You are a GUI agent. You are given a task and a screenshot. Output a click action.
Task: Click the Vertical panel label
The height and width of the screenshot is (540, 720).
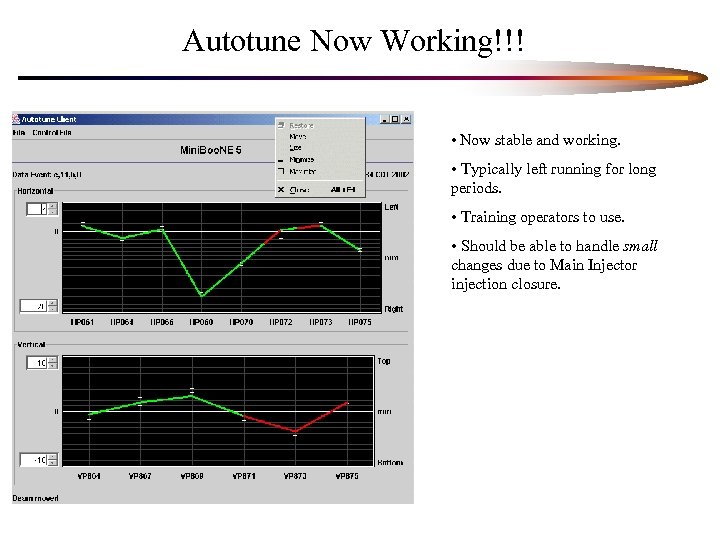click(31, 344)
